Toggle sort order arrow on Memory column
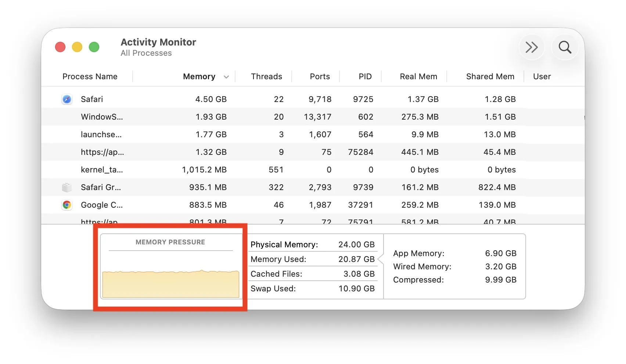 coord(226,77)
